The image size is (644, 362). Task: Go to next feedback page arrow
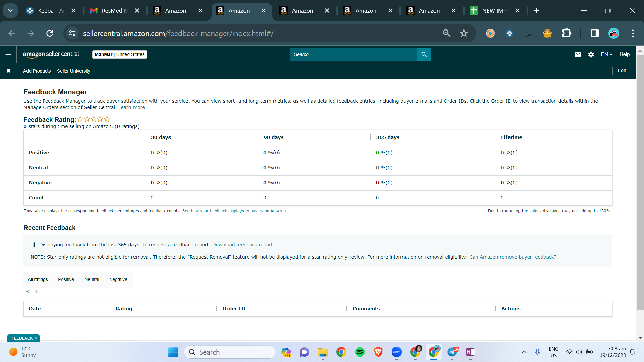coord(36,292)
